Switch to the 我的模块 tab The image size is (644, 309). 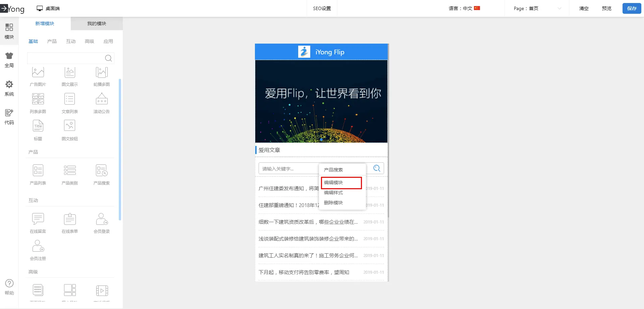point(97,23)
